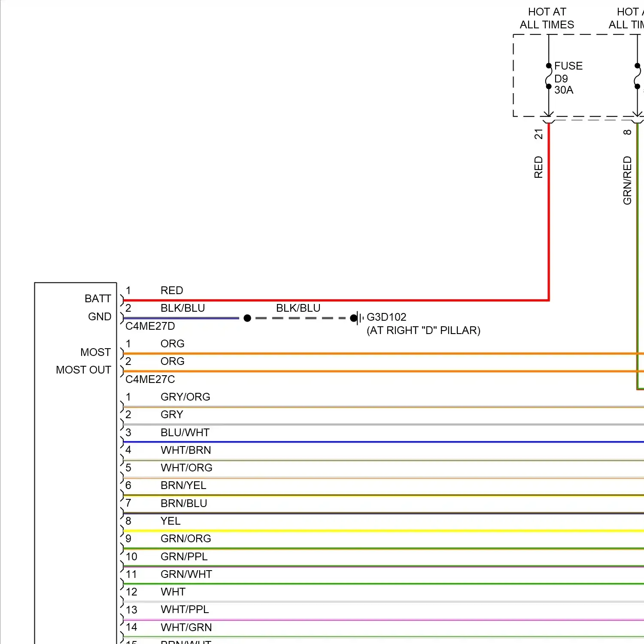Click the ground symbol beside G3D102

357,318
